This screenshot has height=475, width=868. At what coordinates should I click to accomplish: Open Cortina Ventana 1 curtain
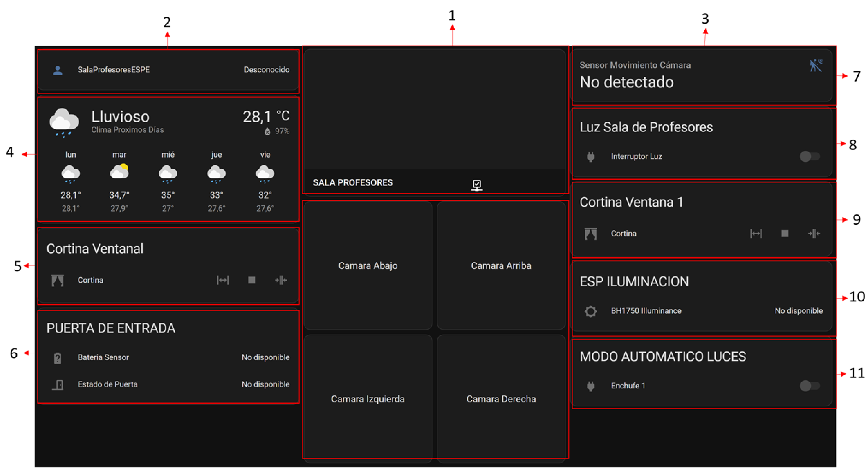756,233
